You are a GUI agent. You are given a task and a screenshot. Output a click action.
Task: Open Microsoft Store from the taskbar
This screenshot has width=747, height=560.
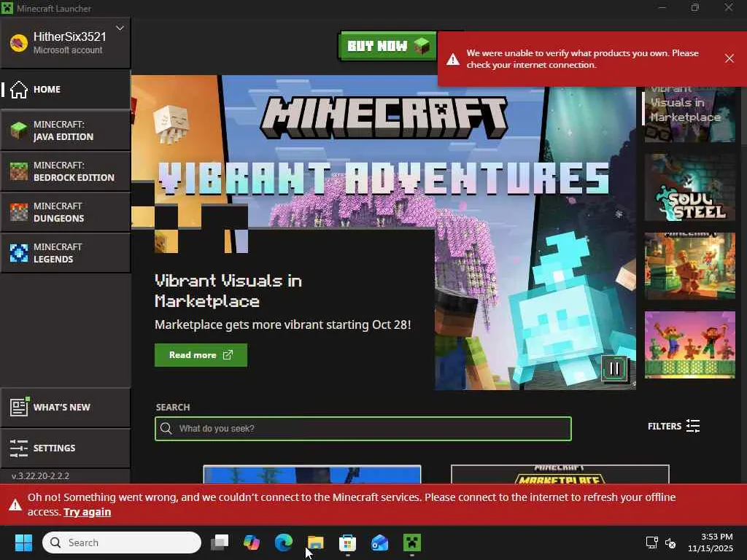pyautogui.click(x=348, y=542)
